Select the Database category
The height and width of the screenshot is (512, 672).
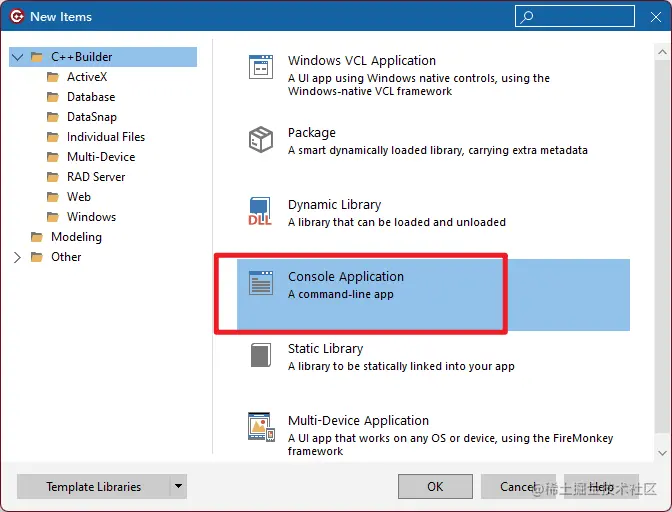(x=91, y=97)
